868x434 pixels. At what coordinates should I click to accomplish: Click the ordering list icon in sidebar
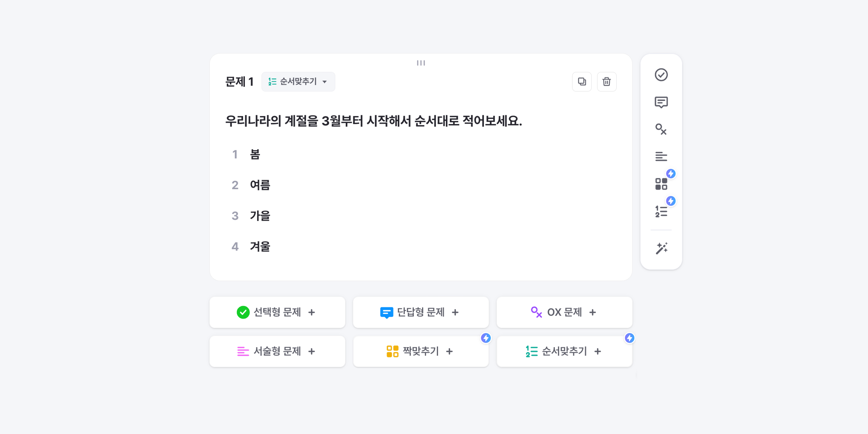[x=661, y=211]
